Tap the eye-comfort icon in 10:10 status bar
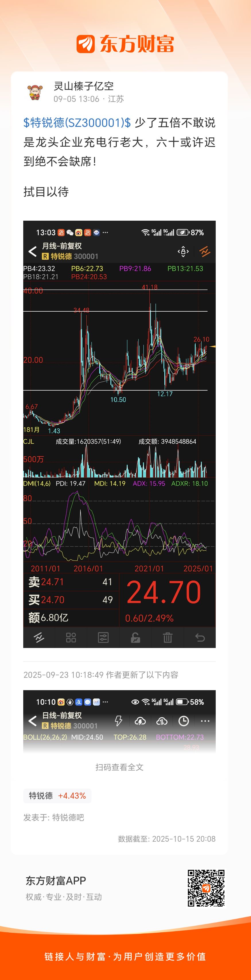251x980 pixels. tap(135, 702)
